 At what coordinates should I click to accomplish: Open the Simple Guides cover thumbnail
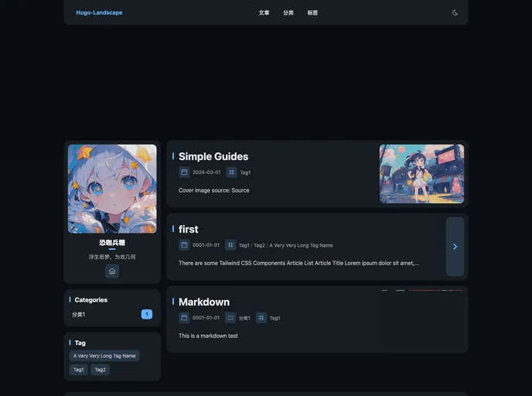pos(421,174)
